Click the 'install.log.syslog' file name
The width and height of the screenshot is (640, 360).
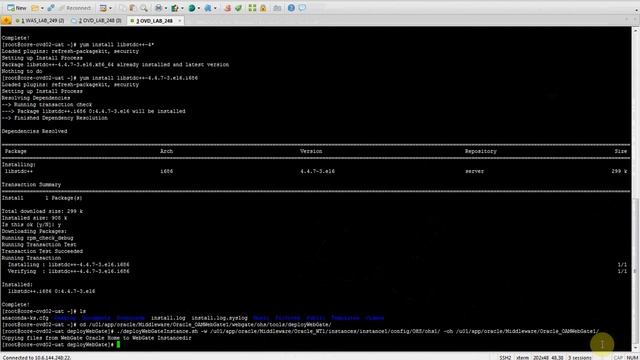coord(219,318)
